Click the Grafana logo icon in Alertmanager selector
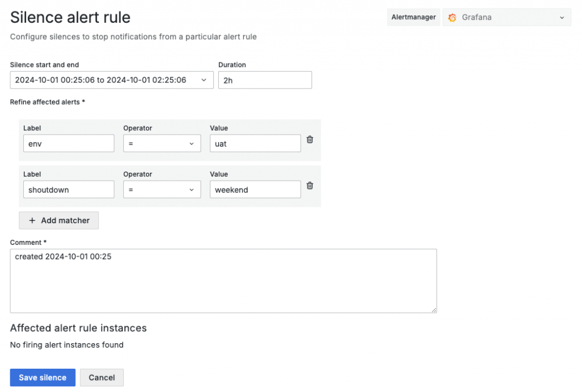Screen dimensions: 582x392 (452, 18)
